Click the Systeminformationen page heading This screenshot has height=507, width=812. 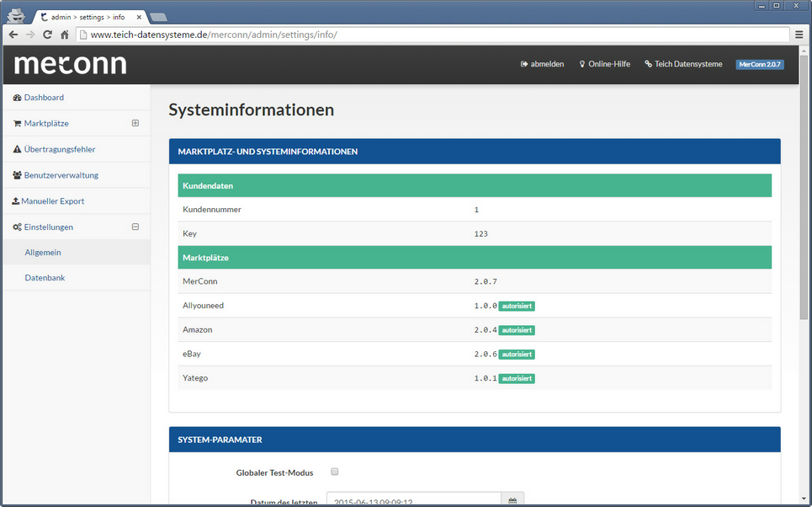click(251, 109)
